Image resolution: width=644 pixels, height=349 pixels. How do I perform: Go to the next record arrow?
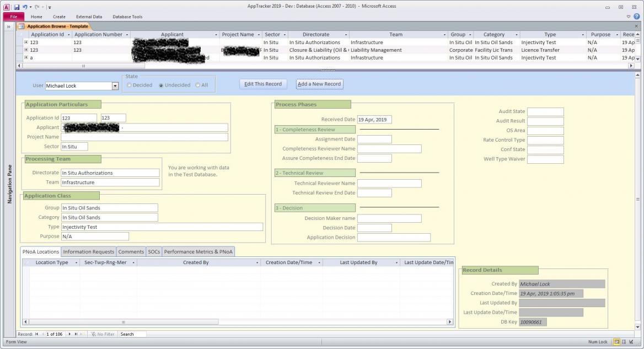[x=69, y=334]
